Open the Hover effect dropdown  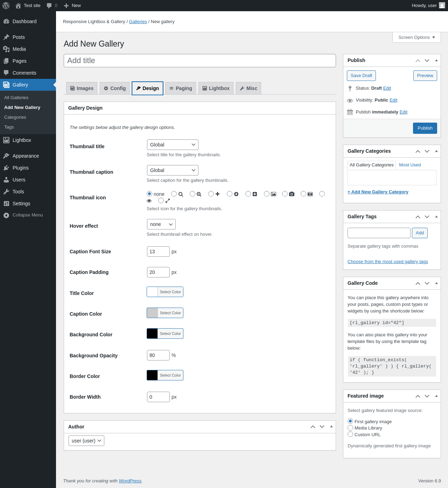pyautogui.click(x=161, y=224)
